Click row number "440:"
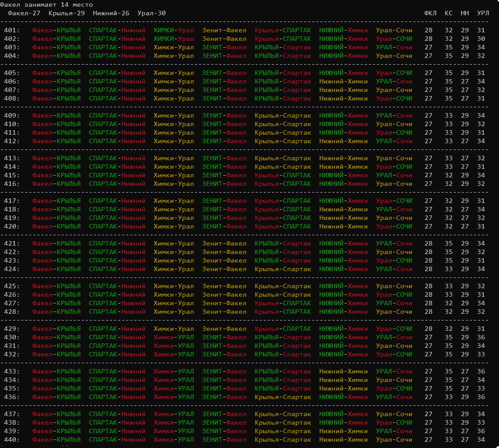Image resolution: width=499 pixels, height=448 pixels. coord(12,440)
